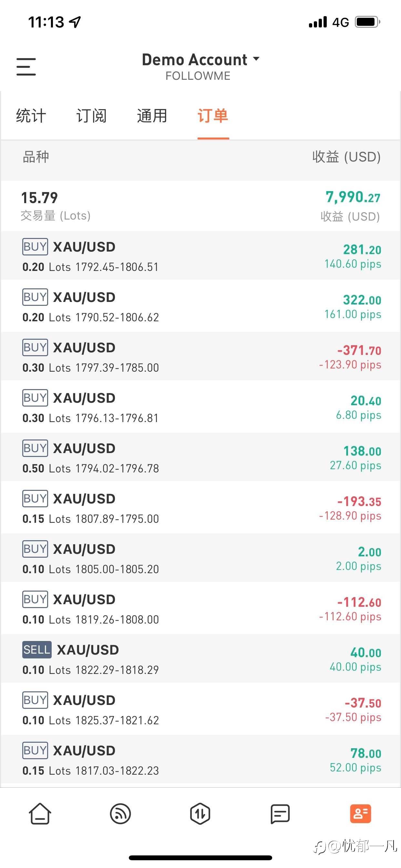401x868 pixels.
Task: Open the 通用 tab
Action: click(x=152, y=116)
